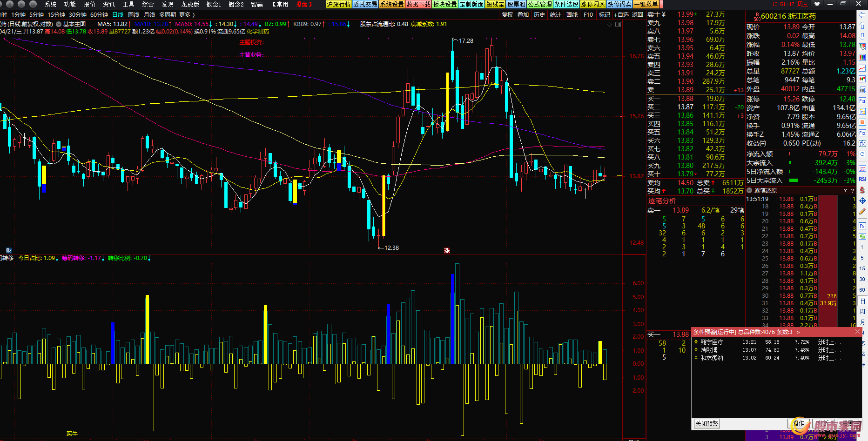Switch chart period to 周线
Viewport: 868px width, 441px height.
pyautogui.click(x=134, y=15)
